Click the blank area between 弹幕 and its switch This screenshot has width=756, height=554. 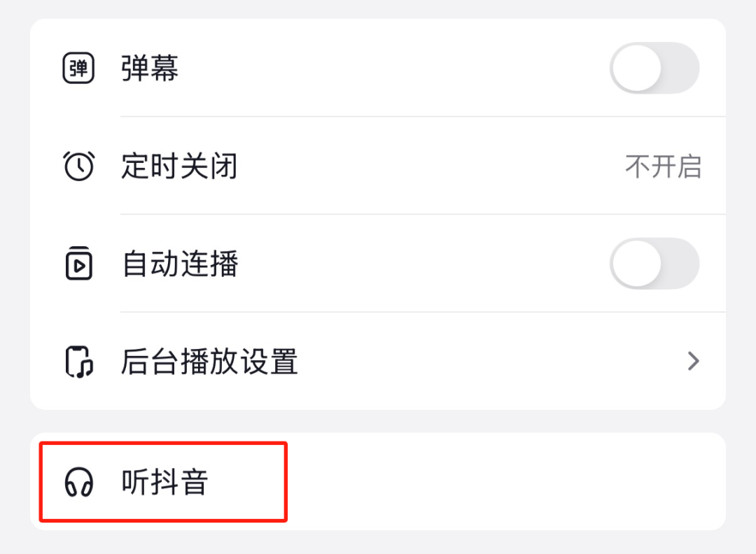(392, 69)
